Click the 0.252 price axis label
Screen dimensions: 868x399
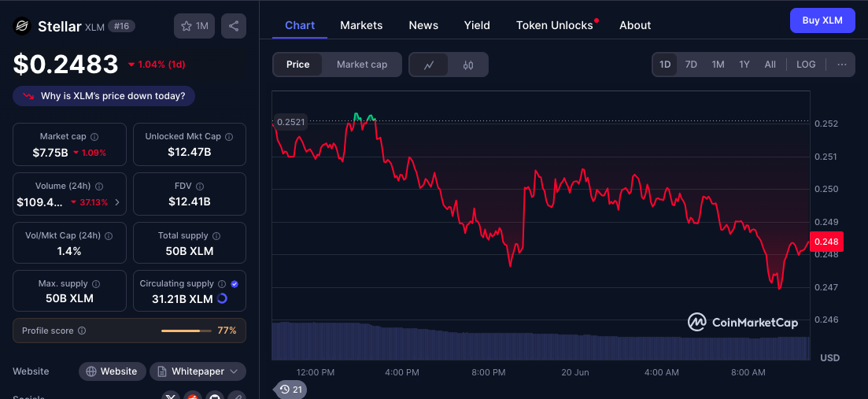point(826,124)
